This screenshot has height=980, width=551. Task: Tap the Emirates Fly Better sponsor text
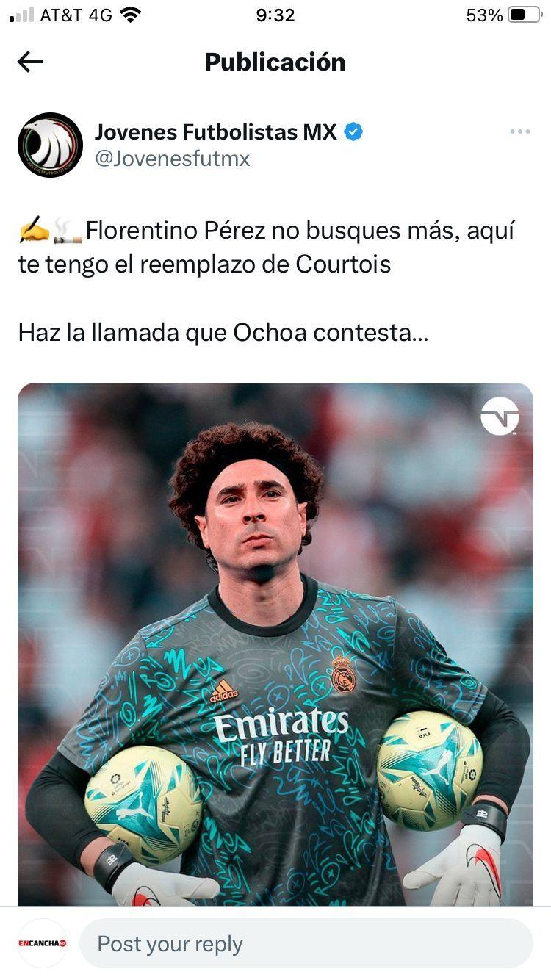281,737
